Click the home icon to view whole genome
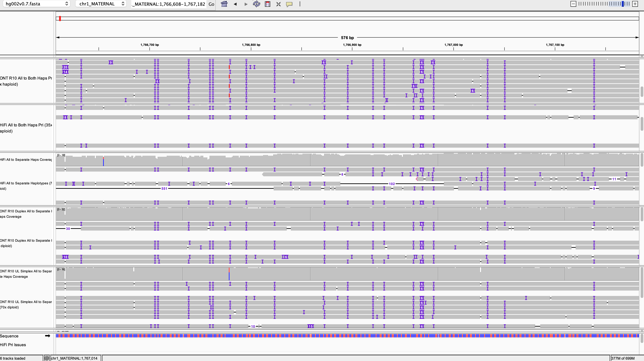 pyautogui.click(x=224, y=4)
